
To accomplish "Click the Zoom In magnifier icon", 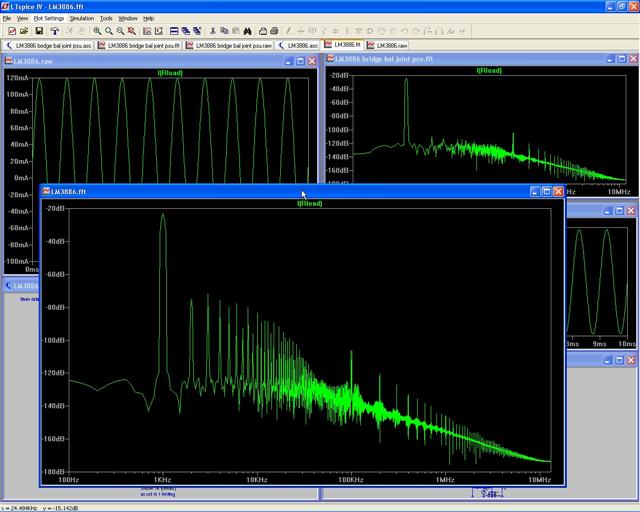I will coord(96,31).
